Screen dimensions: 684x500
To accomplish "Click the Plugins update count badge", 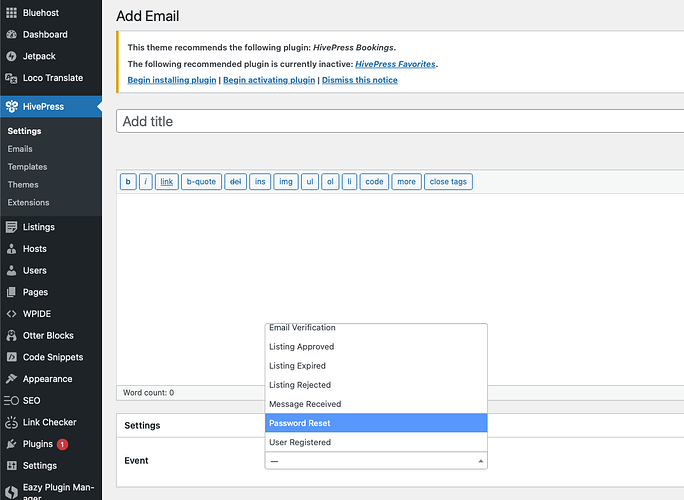I will (x=62, y=444).
